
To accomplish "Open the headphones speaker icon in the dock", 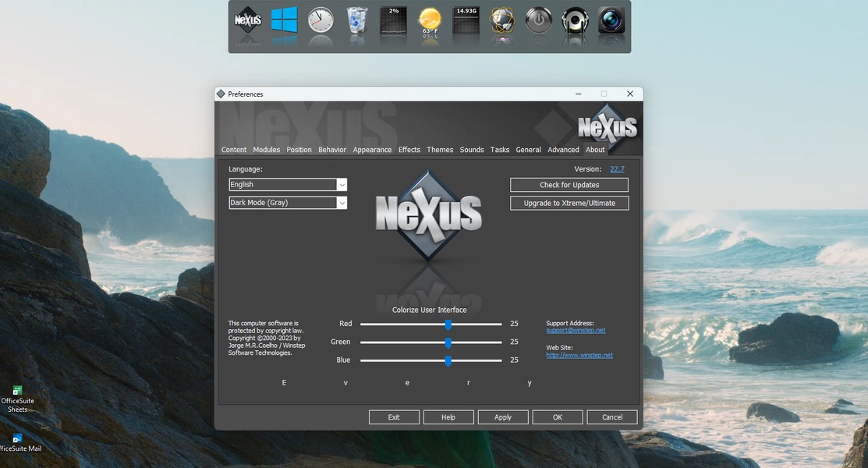I will click(x=575, y=21).
